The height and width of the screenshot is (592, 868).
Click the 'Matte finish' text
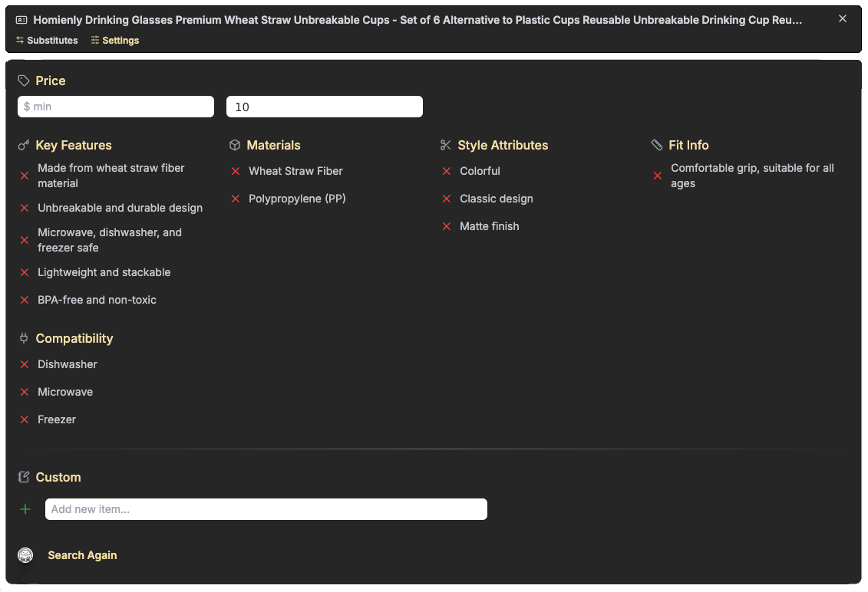tap(490, 226)
